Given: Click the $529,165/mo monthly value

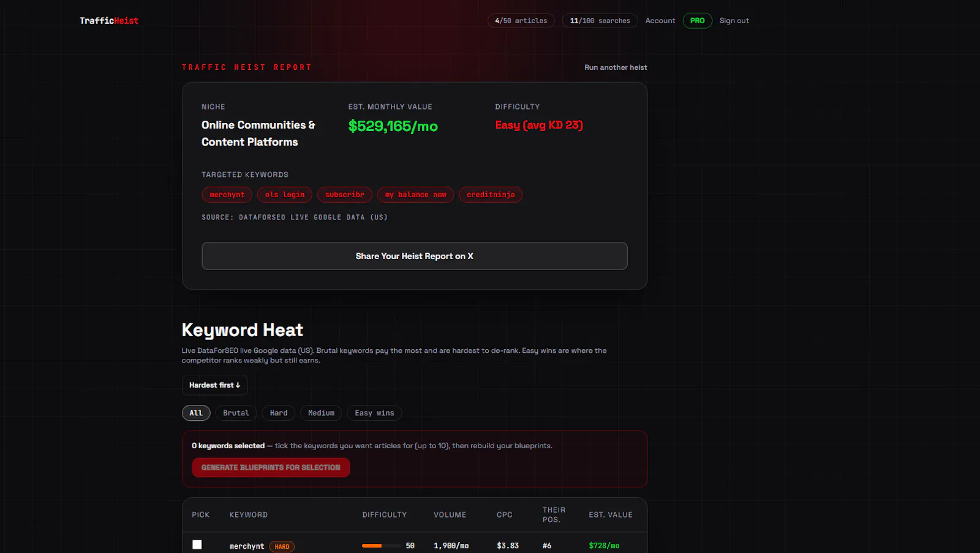Looking at the screenshot, I should (x=393, y=126).
